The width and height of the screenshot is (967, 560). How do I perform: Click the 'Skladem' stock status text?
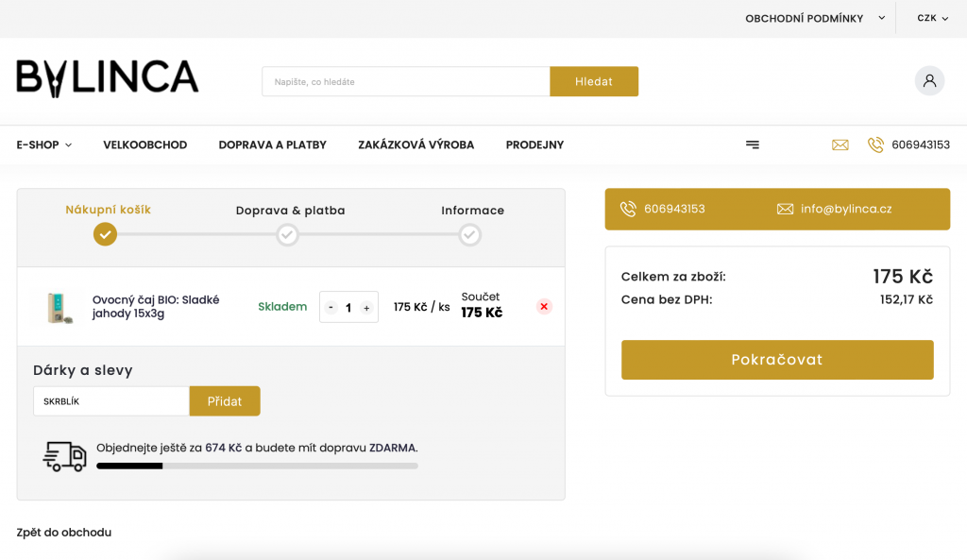click(281, 307)
